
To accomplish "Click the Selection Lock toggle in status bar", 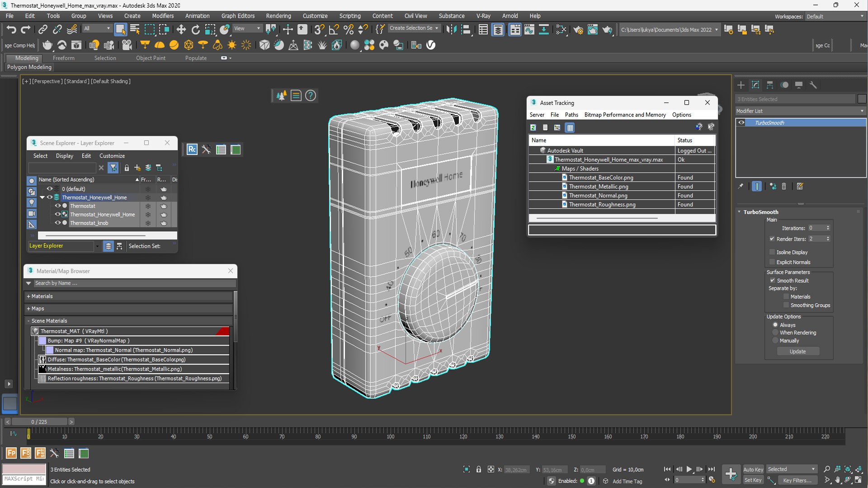I will click(479, 469).
